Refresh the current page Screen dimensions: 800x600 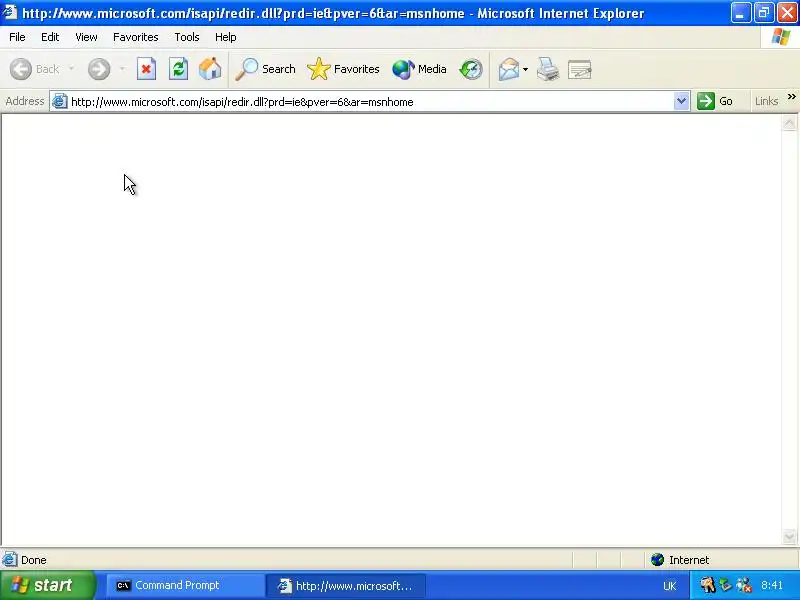click(x=178, y=69)
